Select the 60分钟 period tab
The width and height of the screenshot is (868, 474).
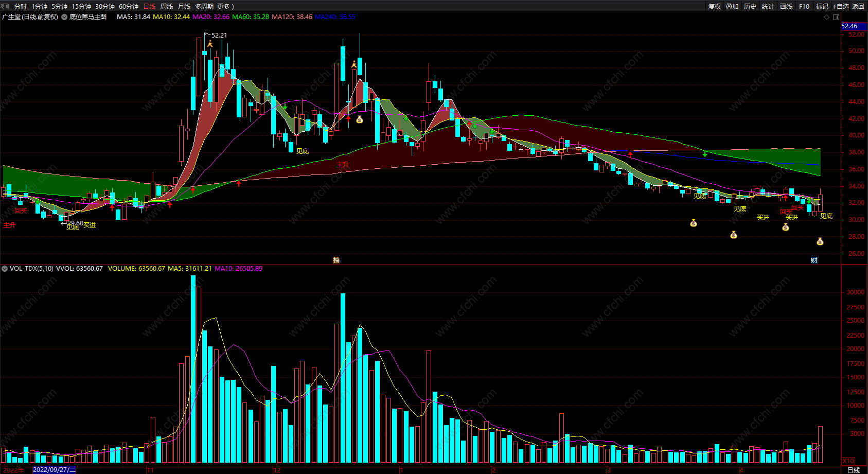pos(129,7)
